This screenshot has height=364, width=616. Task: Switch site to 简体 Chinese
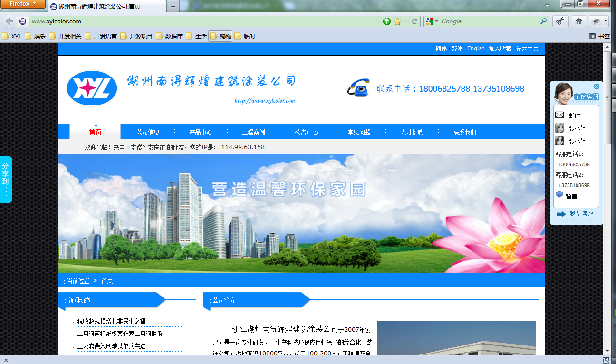point(441,48)
